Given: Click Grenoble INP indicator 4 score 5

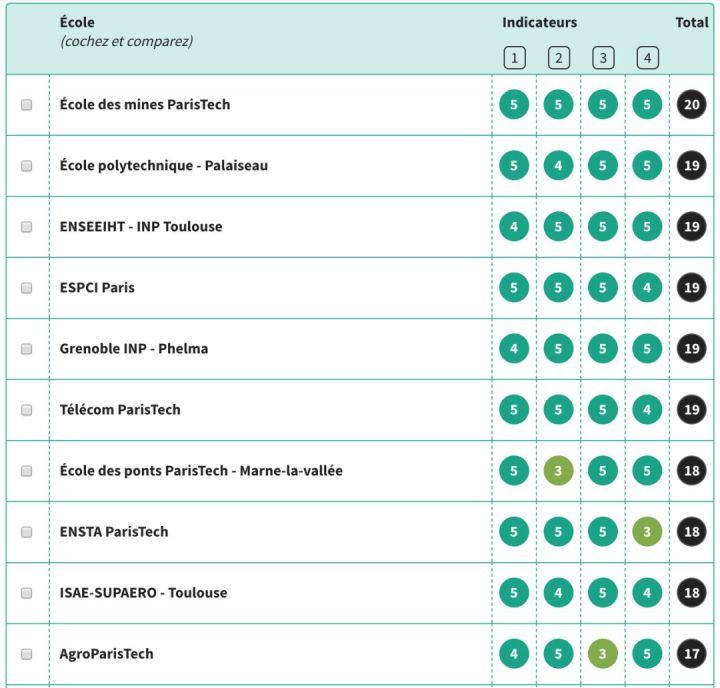Looking at the screenshot, I should (x=647, y=349).
